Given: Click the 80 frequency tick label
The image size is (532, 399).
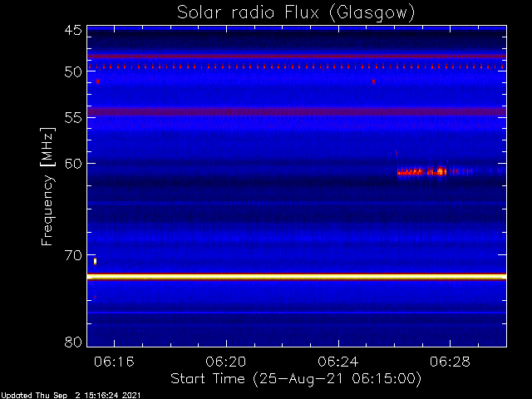Looking at the screenshot, I should (x=73, y=342).
